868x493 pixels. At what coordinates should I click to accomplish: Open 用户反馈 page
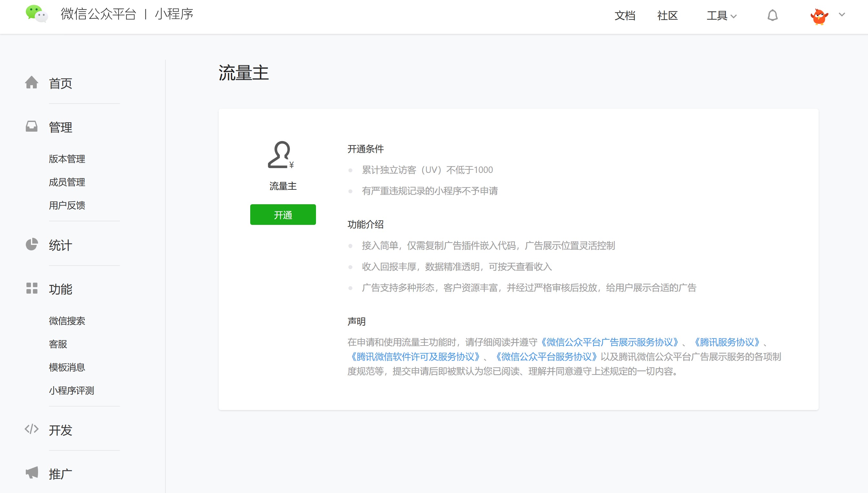67,205
